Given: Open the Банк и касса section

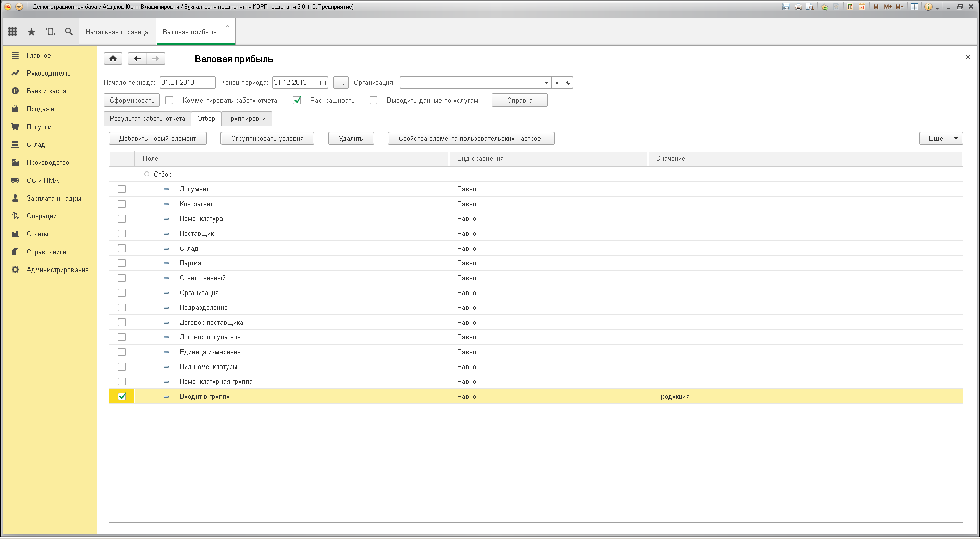Looking at the screenshot, I should (46, 91).
